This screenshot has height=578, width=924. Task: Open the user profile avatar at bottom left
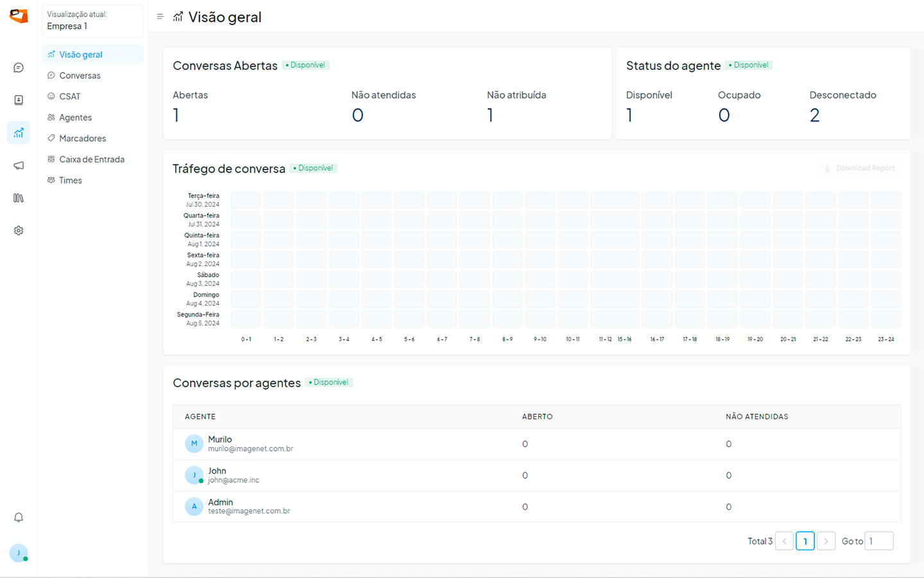tap(19, 553)
